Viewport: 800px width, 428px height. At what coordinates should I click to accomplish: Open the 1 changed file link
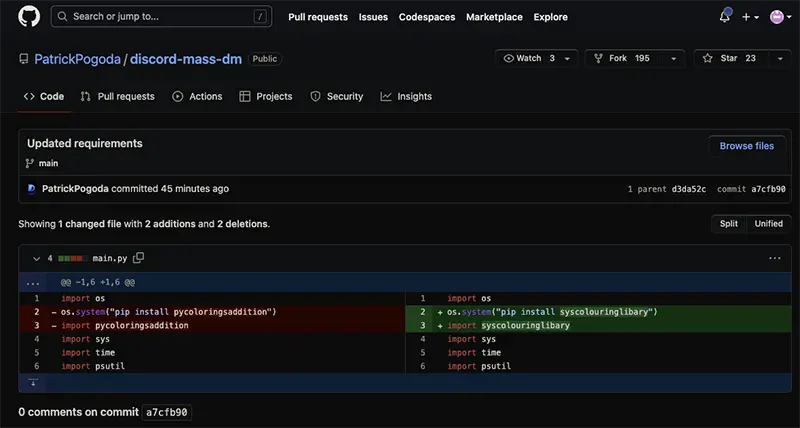[x=89, y=224]
